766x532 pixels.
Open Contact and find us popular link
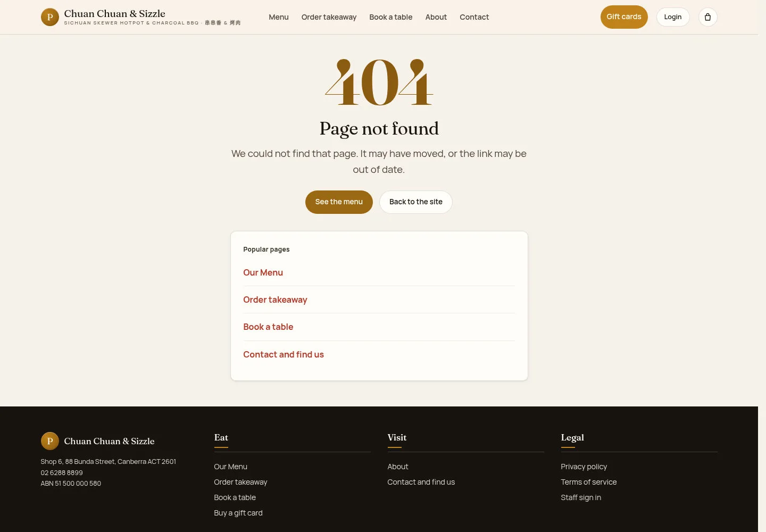point(284,354)
